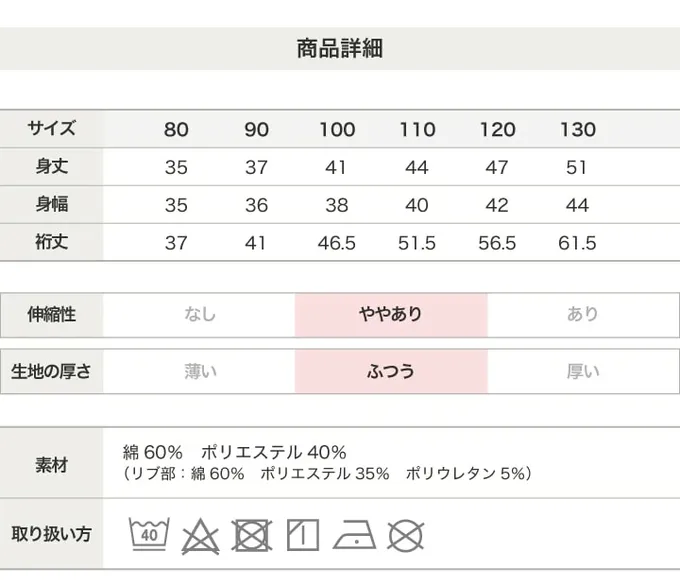680x586 pixels.
Task: Select the なし stretch option
Action: (x=199, y=314)
